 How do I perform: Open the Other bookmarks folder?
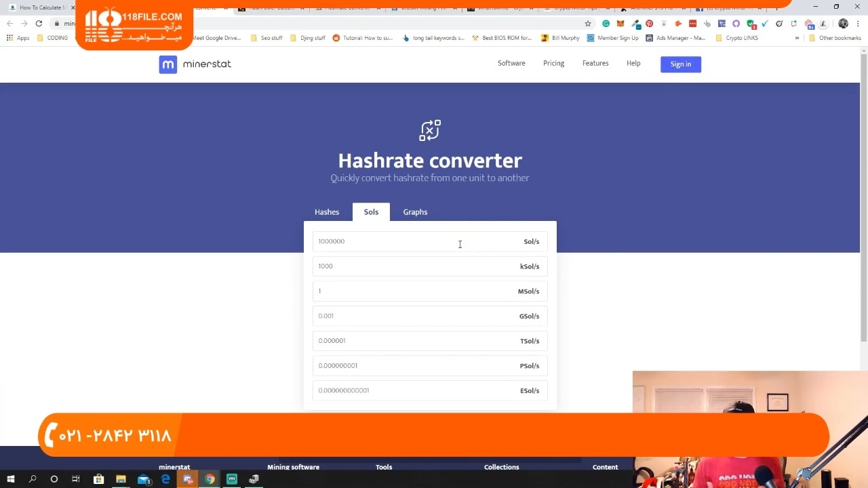coord(835,38)
